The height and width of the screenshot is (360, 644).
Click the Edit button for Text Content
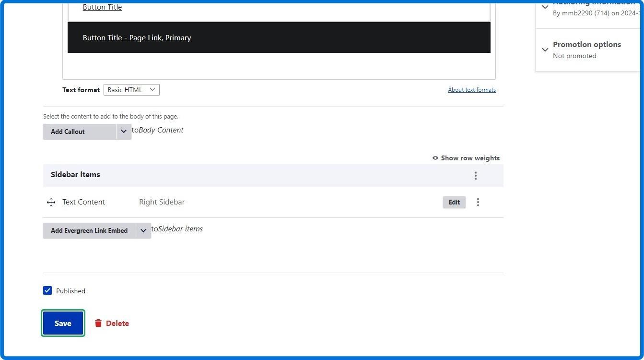[x=454, y=202]
